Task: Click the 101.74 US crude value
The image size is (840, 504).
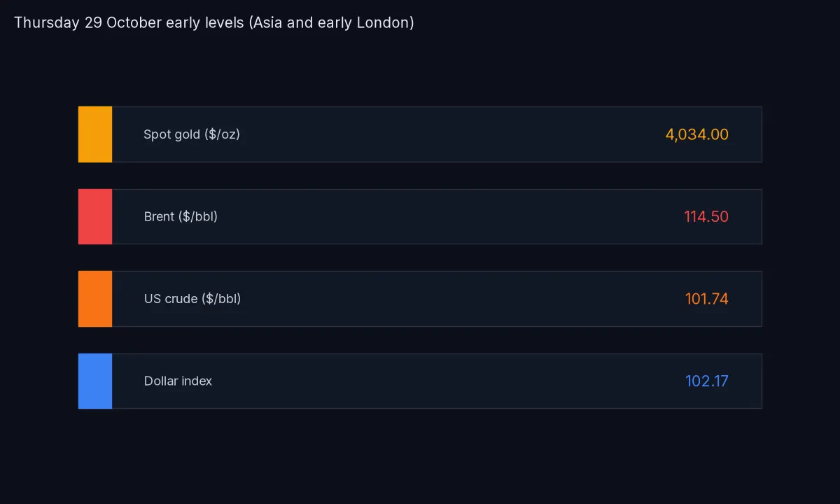Action: 707,299
